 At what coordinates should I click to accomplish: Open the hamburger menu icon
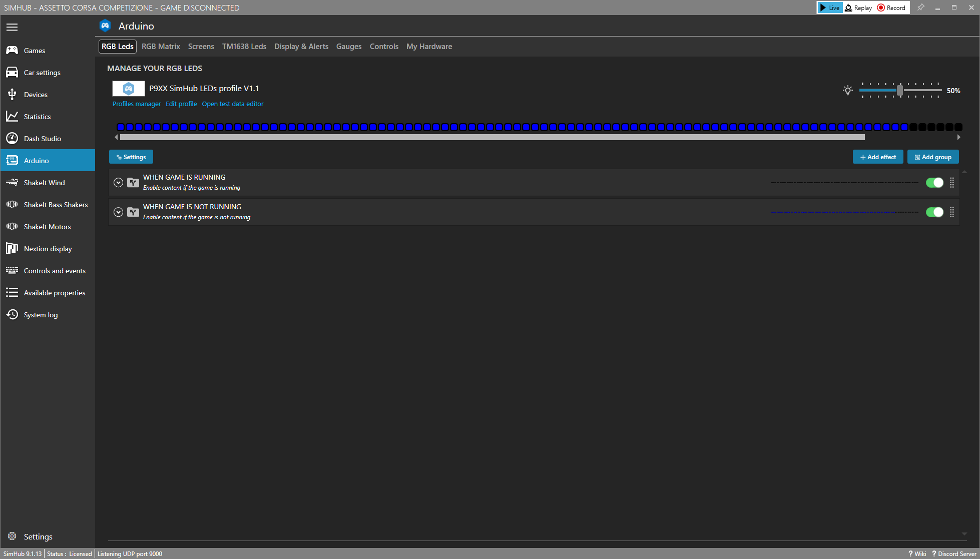point(12,27)
